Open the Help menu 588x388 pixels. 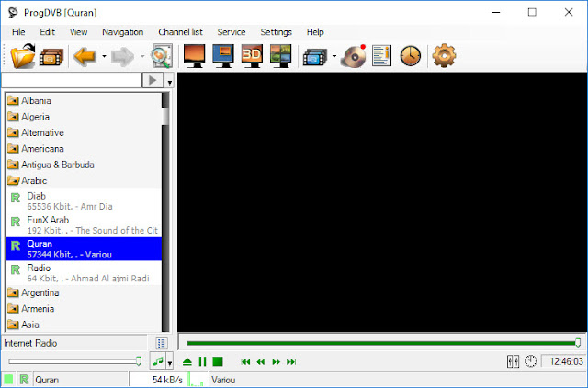[x=315, y=32]
